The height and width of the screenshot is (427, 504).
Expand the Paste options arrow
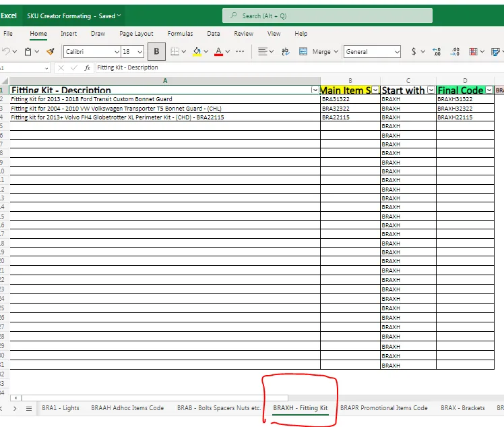click(x=37, y=51)
